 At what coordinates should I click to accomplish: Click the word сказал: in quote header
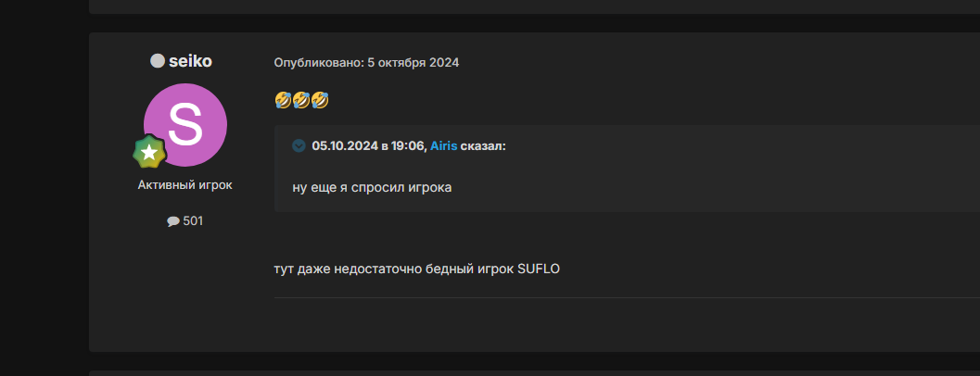[x=483, y=146]
